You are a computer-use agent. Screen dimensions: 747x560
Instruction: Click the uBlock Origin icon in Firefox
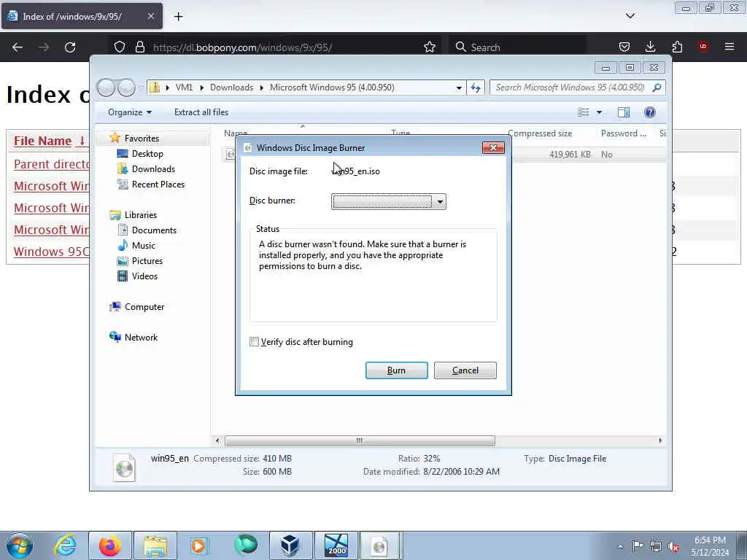pyautogui.click(x=703, y=47)
